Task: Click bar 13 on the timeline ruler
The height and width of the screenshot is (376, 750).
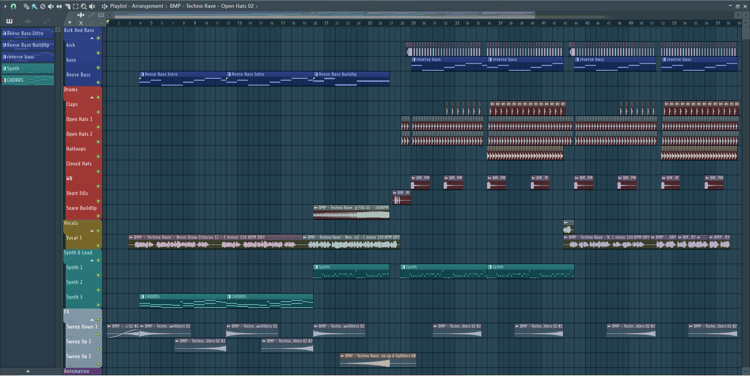Action: [239, 23]
